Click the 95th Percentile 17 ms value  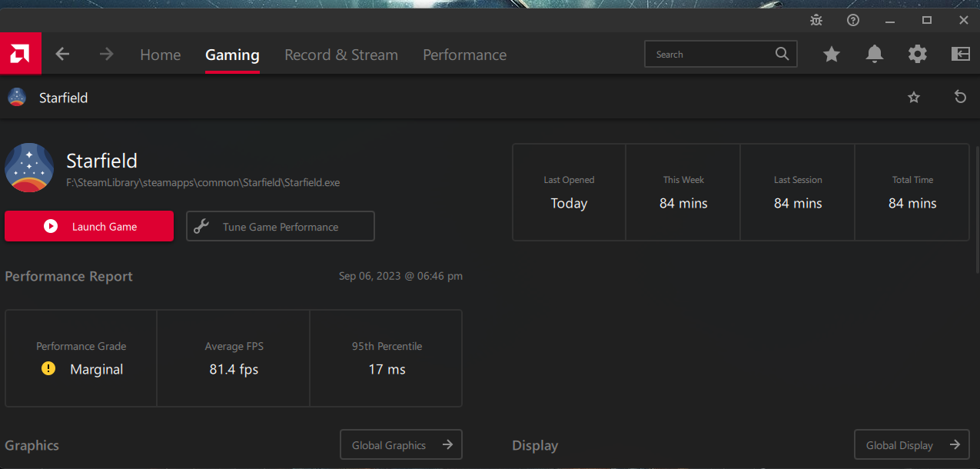pyautogui.click(x=387, y=369)
